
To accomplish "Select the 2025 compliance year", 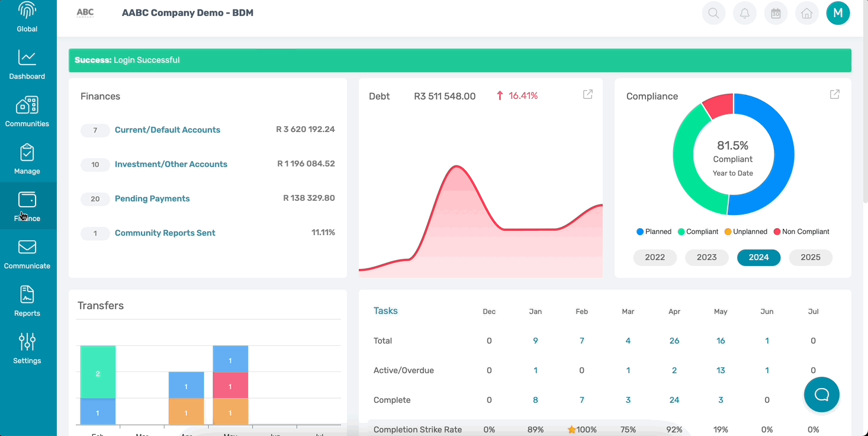I will coord(811,257).
